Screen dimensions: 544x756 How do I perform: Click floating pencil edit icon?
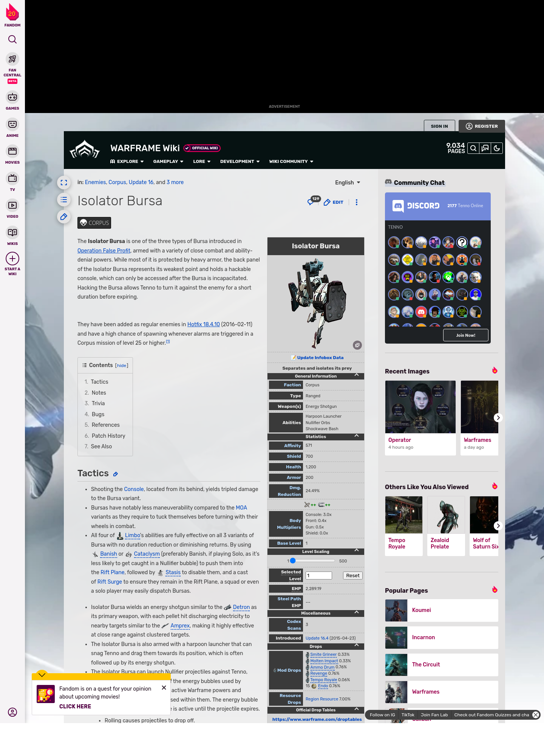[x=64, y=217]
